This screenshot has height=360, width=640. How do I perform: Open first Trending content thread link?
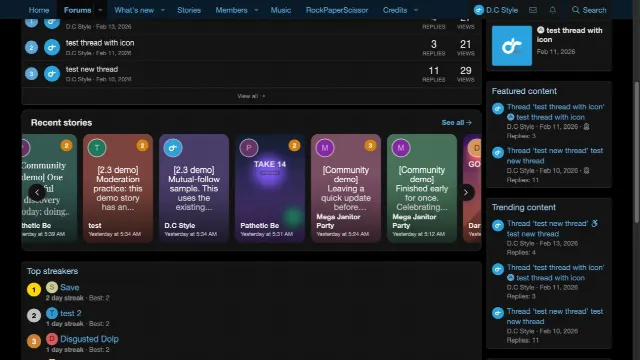pyautogui.click(x=552, y=229)
